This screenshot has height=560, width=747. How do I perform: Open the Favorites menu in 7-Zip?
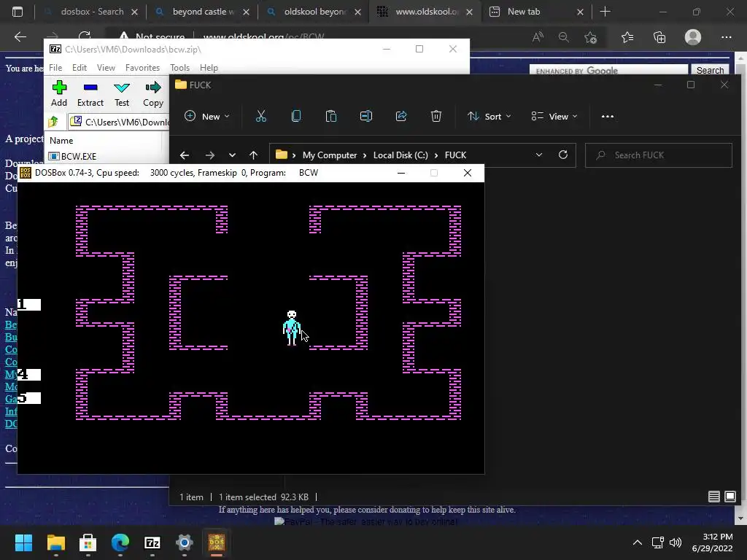[142, 68]
